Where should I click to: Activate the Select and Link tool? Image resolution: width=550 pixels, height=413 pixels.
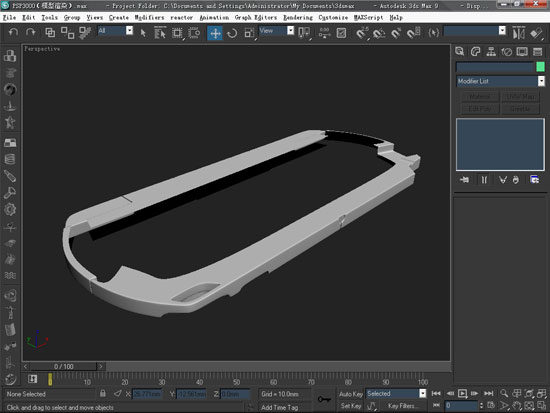click(x=50, y=33)
